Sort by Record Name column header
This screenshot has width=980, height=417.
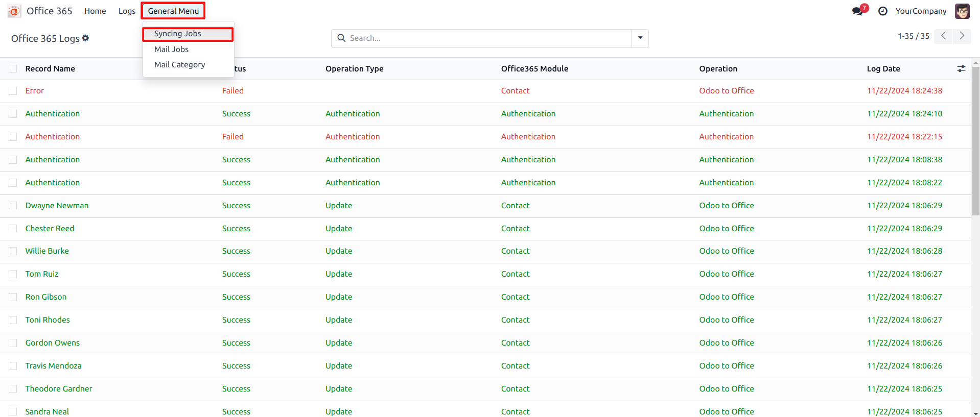pyautogui.click(x=50, y=69)
